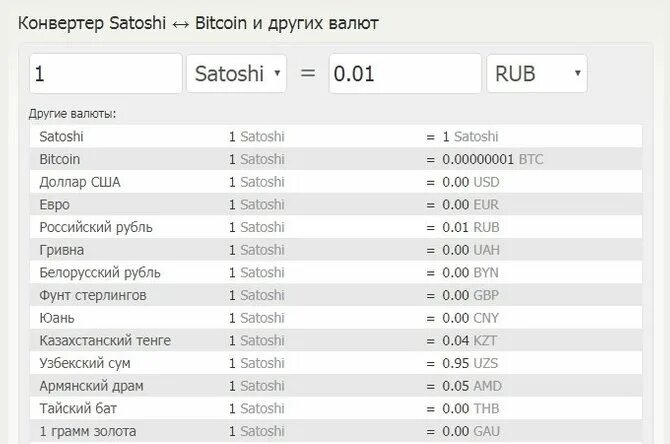Open the RUB currency dropdown
This screenshot has width=670, height=444.
click(537, 74)
